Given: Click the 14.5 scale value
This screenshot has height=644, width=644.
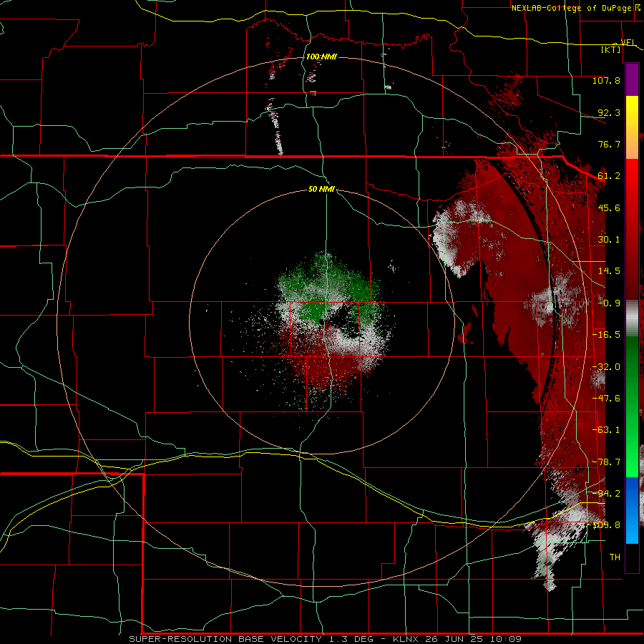Looking at the screenshot, I should tap(609, 271).
